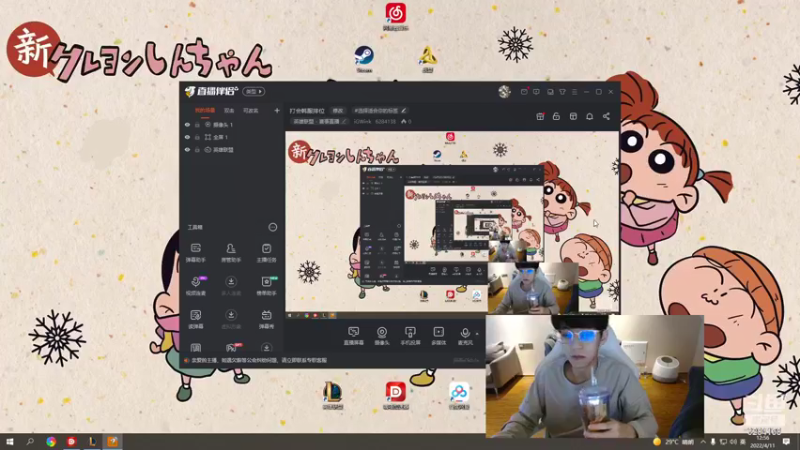The width and height of the screenshot is (800, 450).
Task: Open the messages icon with red badge
Action: point(524,92)
